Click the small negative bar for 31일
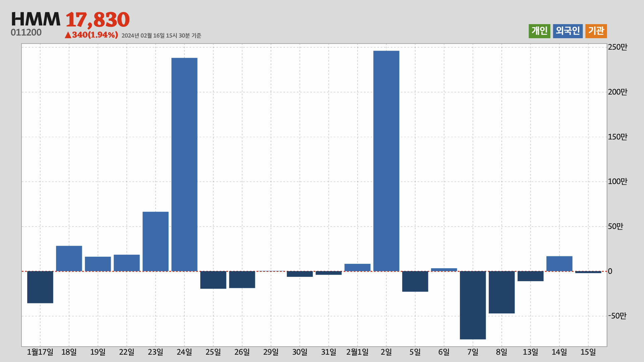Image resolution: width=644 pixels, height=362 pixels. point(329,273)
